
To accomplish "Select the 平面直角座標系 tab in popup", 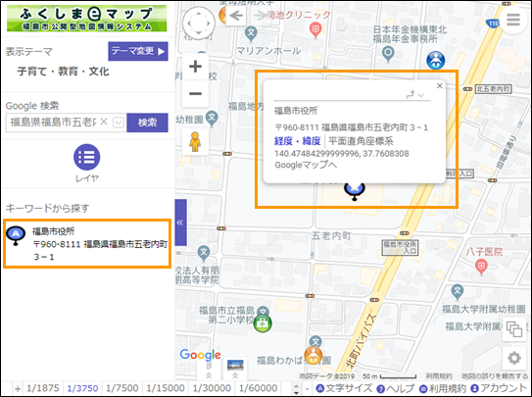I will click(x=361, y=141).
